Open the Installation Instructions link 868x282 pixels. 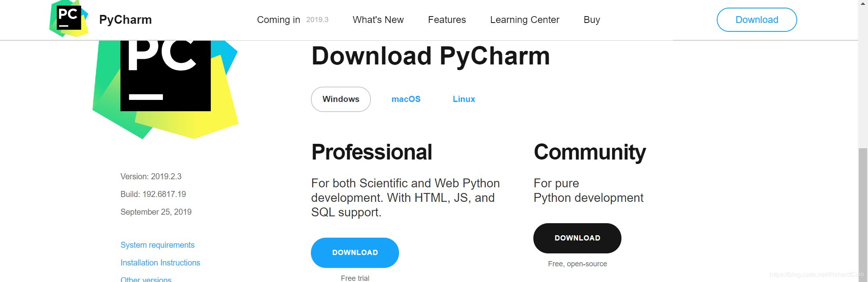click(160, 263)
